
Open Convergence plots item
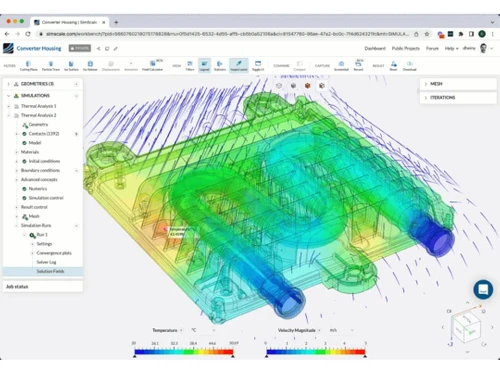click(x=54, y=253)
